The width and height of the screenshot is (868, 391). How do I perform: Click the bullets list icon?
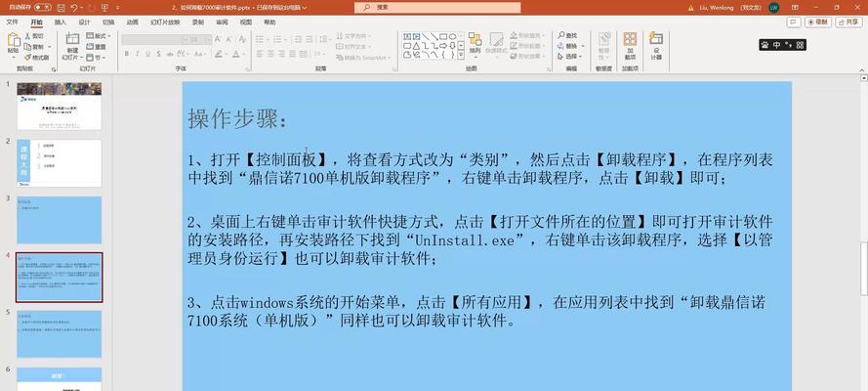pos(259,39)
